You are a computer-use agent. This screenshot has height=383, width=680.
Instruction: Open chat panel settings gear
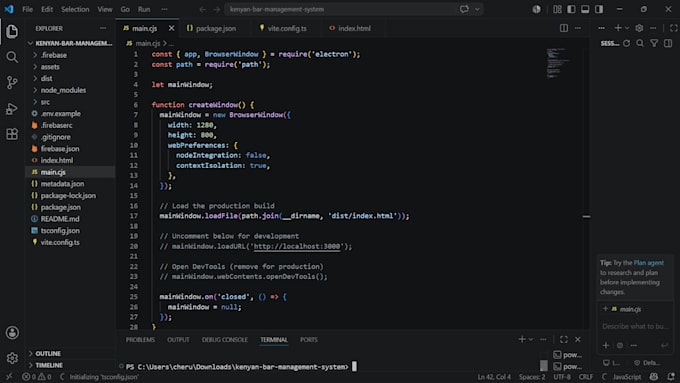639,28
